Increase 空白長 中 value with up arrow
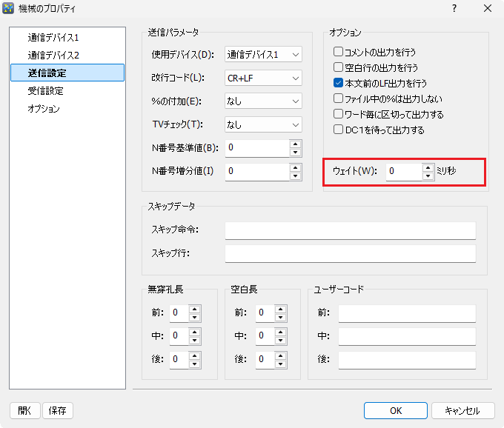 coord(282,332)
